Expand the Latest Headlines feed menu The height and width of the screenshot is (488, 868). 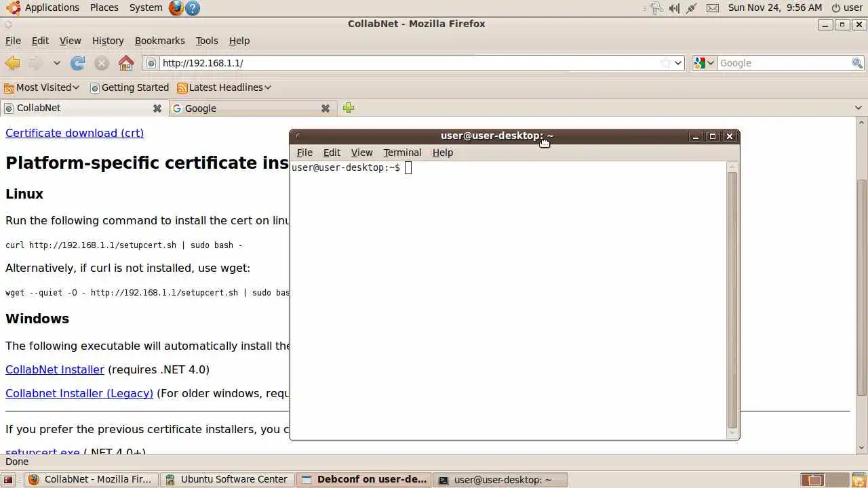click(x=224, y=87)
